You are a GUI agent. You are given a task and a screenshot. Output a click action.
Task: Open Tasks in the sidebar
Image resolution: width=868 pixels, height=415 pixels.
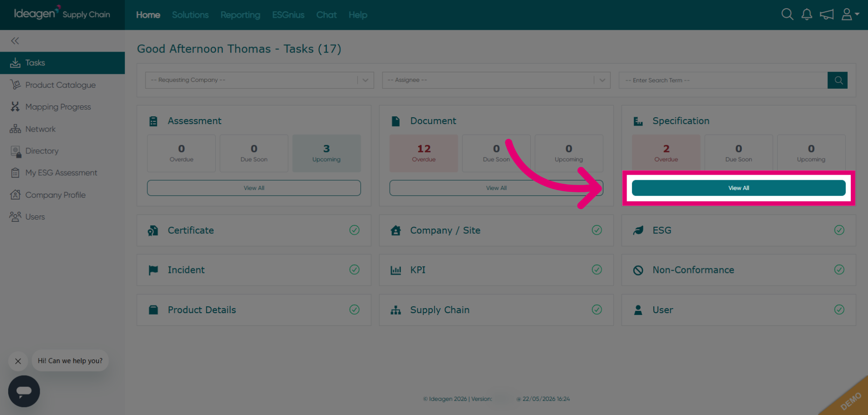point(62,63)
